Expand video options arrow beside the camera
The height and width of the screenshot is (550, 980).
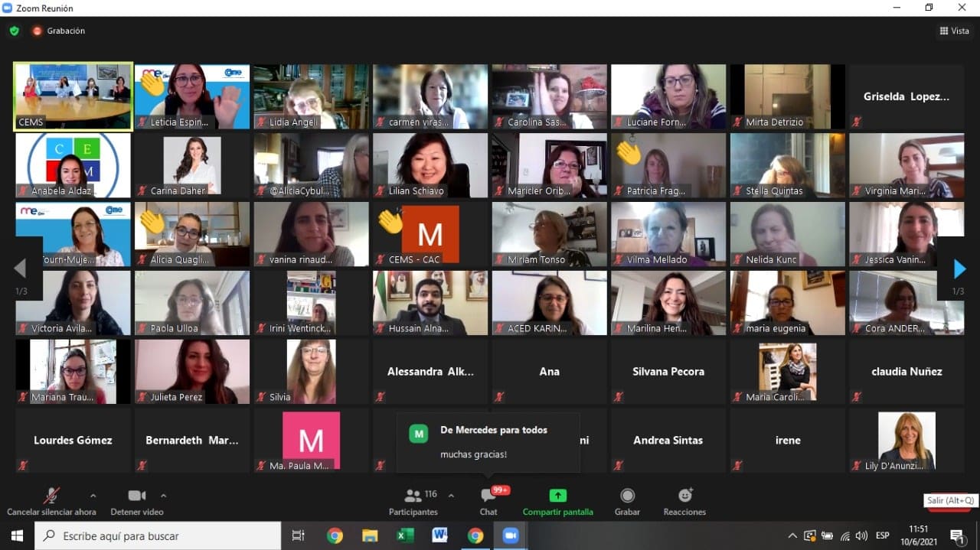(163, 495)
